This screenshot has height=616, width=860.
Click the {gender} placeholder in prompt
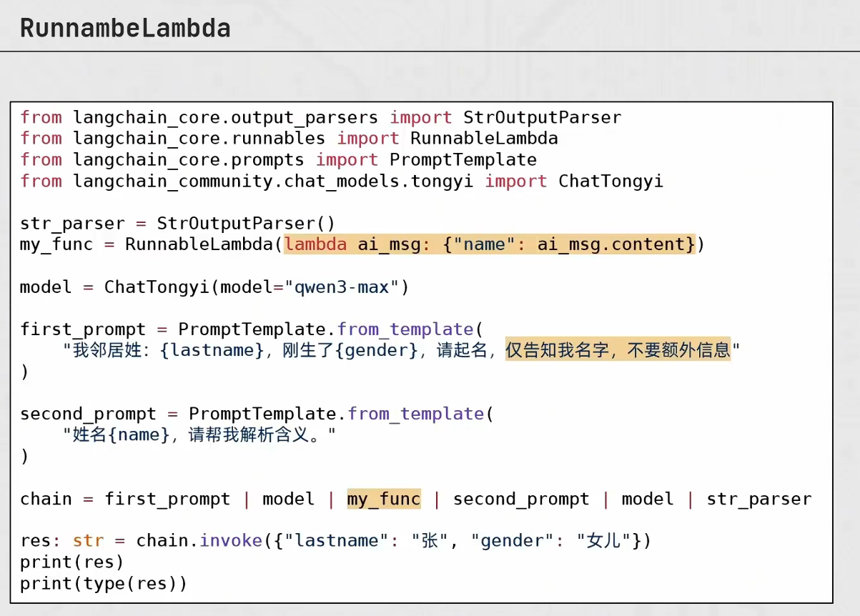click(x=381, y=350)
